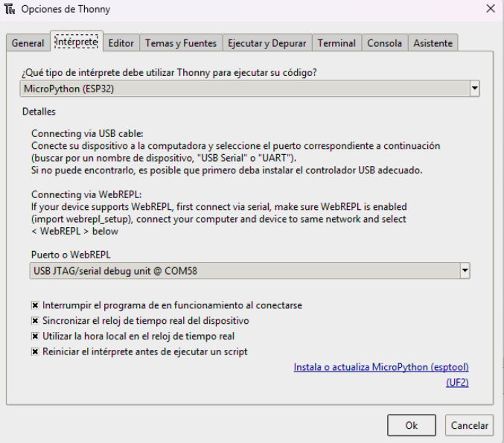Switch to the Editor tab
The height and width of the screenshot is (443, 504).
pos(121,42)
